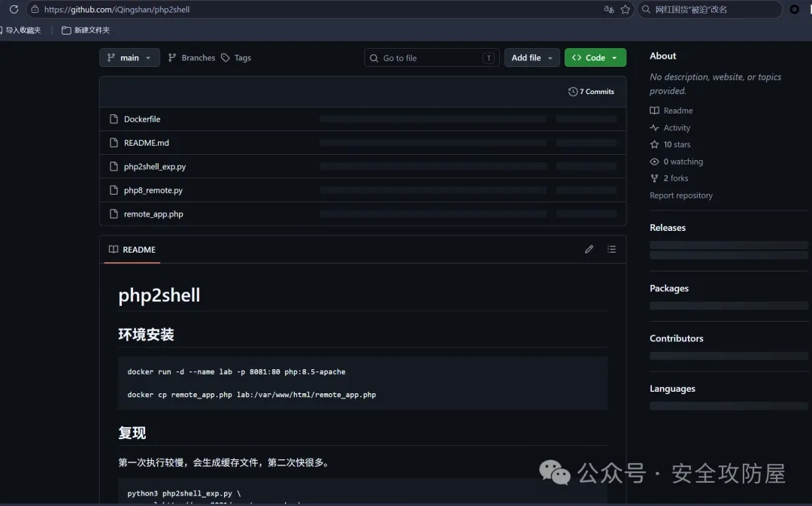This screenshot has height=506, width=812.
Task: Click the python3 php2shell_exp.py command line
Action: [x=184, y=493]
